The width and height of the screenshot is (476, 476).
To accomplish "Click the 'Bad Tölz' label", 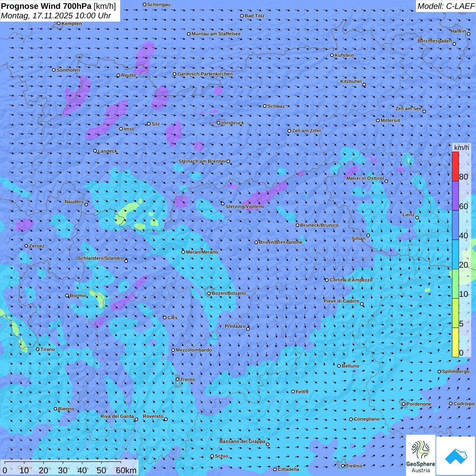I will (254, 16).
